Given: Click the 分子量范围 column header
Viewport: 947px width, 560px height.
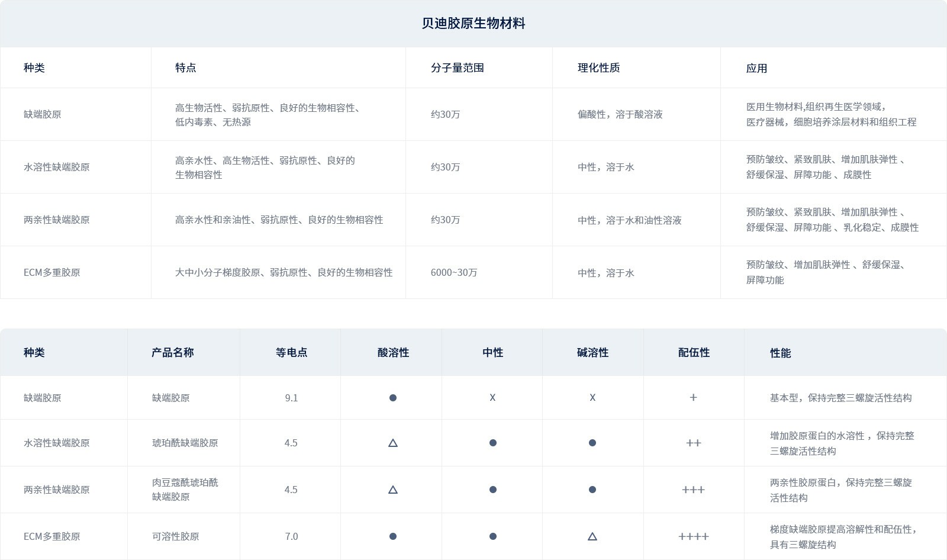Looking at the screenshot, I should (457, 67).
